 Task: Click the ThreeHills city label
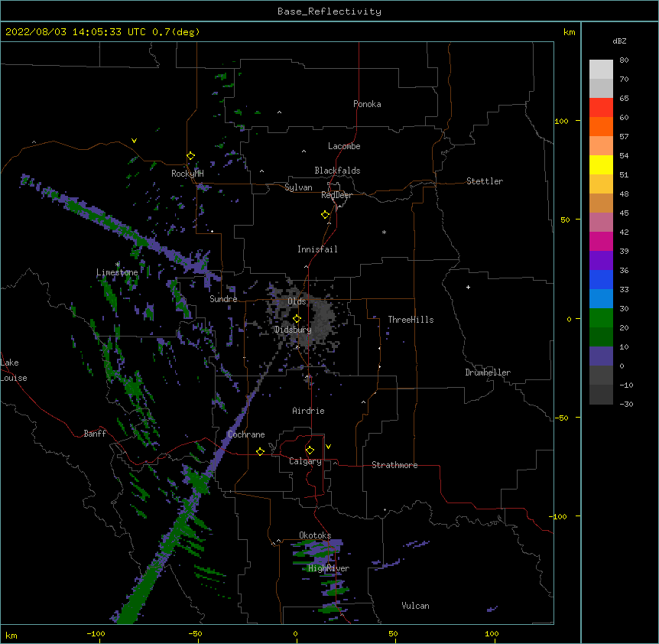click(x=411, y=320)
